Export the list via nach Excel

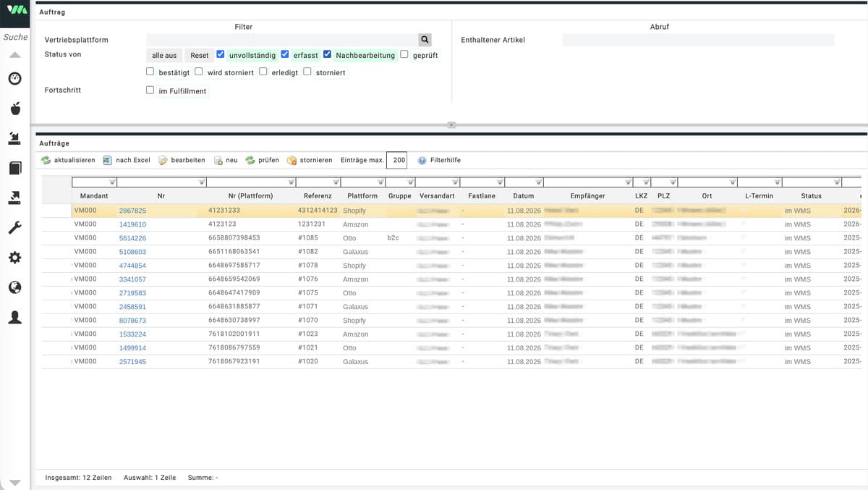point(127,160)
